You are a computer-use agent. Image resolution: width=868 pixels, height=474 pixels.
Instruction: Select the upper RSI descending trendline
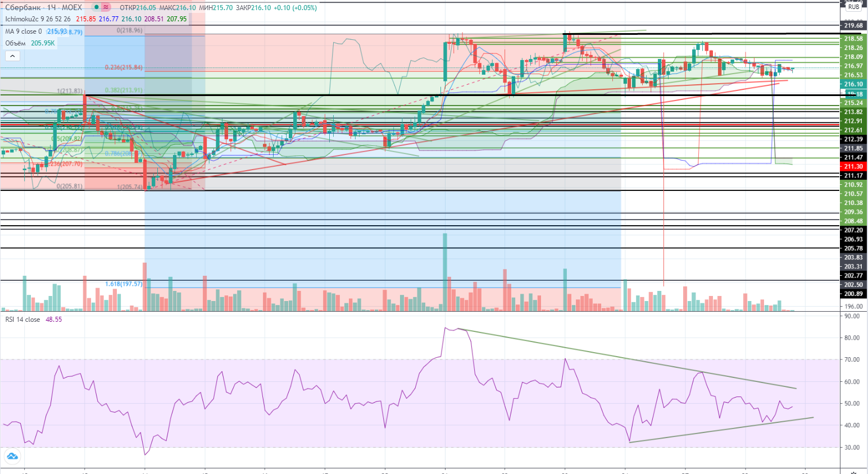click(x=618, y=358)
